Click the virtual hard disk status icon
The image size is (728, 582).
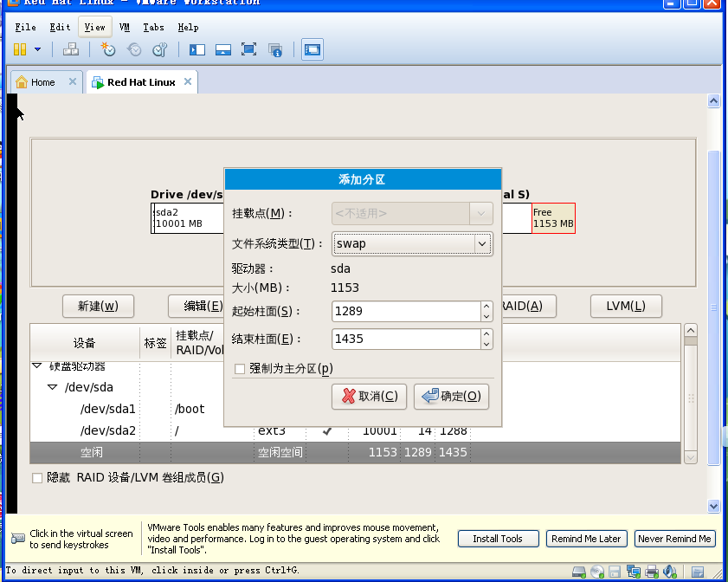(x=577, y=572)
